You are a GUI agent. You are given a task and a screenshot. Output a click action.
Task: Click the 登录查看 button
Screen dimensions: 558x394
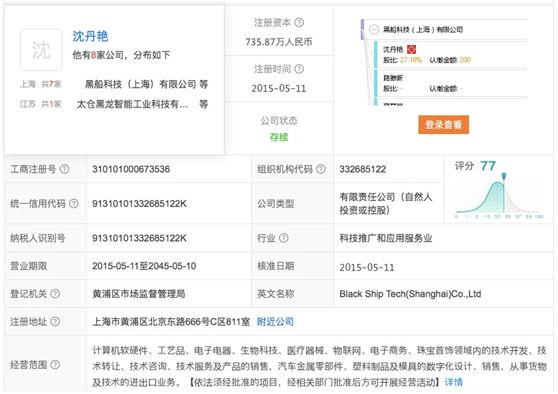tap(443, 125)
